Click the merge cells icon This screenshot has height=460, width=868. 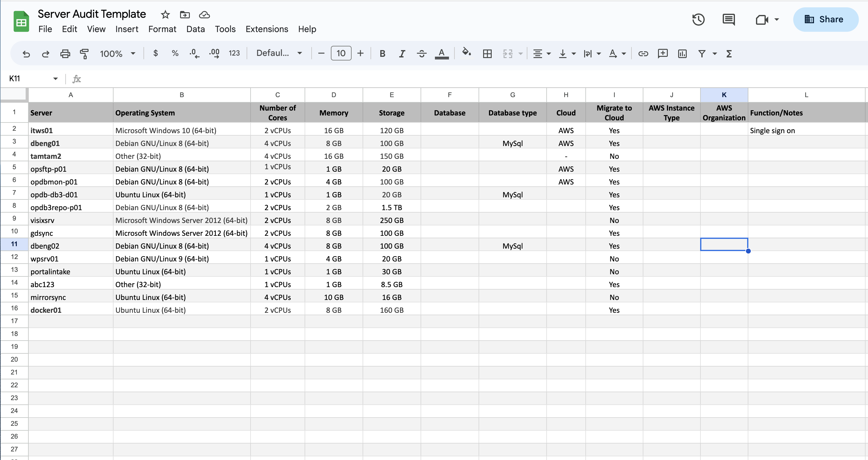[508, 54]
